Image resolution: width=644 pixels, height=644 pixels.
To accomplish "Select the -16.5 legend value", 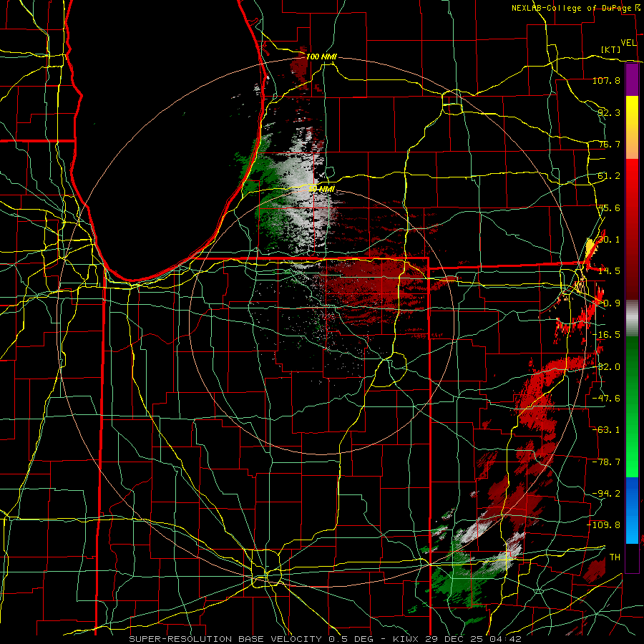I will [606, 335].
